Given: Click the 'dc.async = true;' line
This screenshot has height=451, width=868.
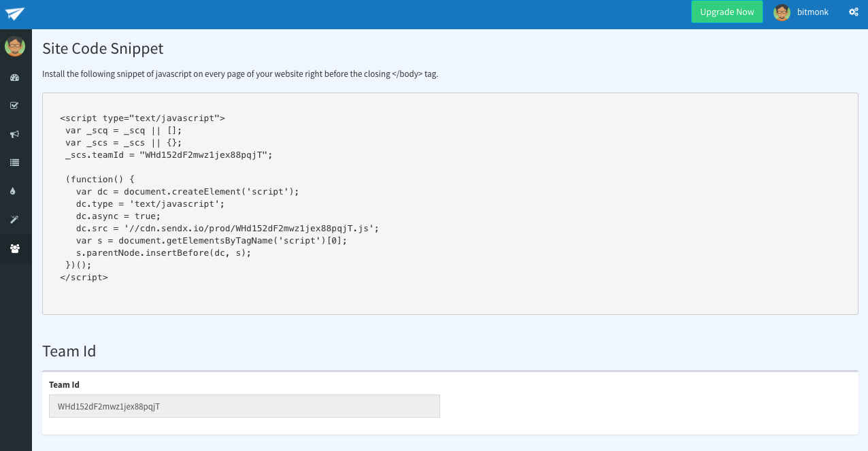Looking at the screenshot, I should click(x=118, y=216).
